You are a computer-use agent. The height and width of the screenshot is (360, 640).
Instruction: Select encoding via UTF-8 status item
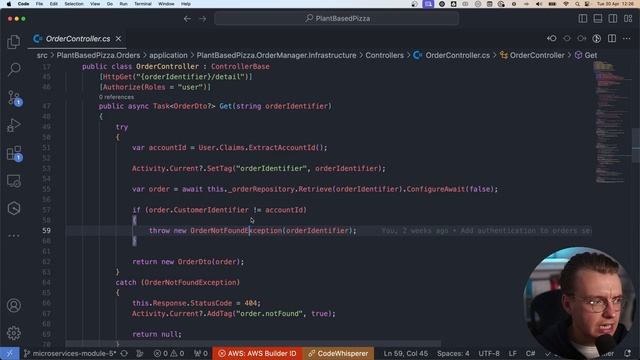click(489, 353)
